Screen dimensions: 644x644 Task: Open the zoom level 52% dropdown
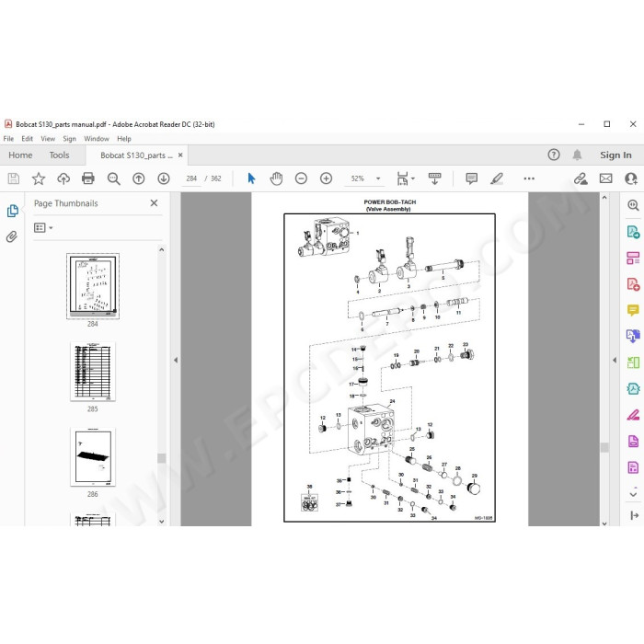click(378, 178)
